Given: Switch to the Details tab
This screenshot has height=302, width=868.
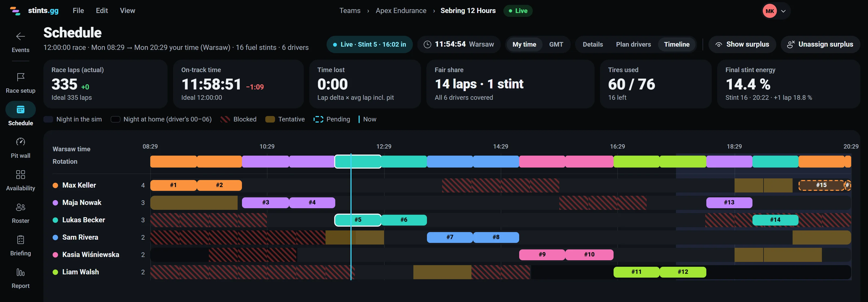Looking at the screenshot, I should pos(593,44).
